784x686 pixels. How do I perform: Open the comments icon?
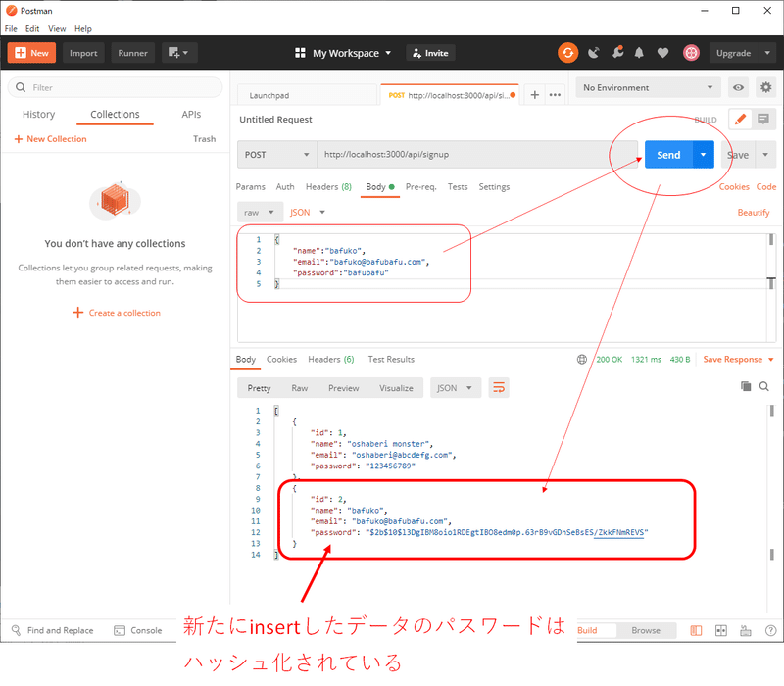(763, 119)
